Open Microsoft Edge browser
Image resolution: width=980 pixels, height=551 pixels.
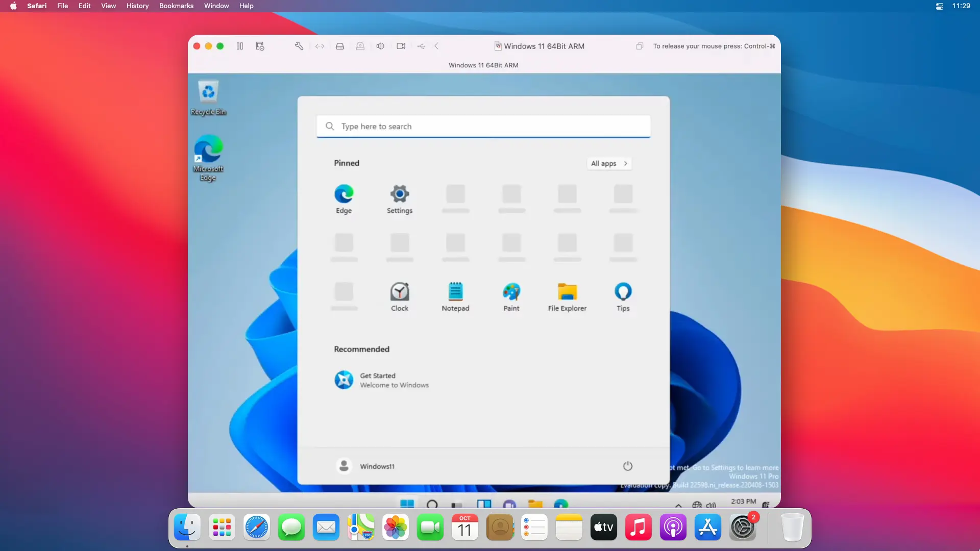point(344,194)
